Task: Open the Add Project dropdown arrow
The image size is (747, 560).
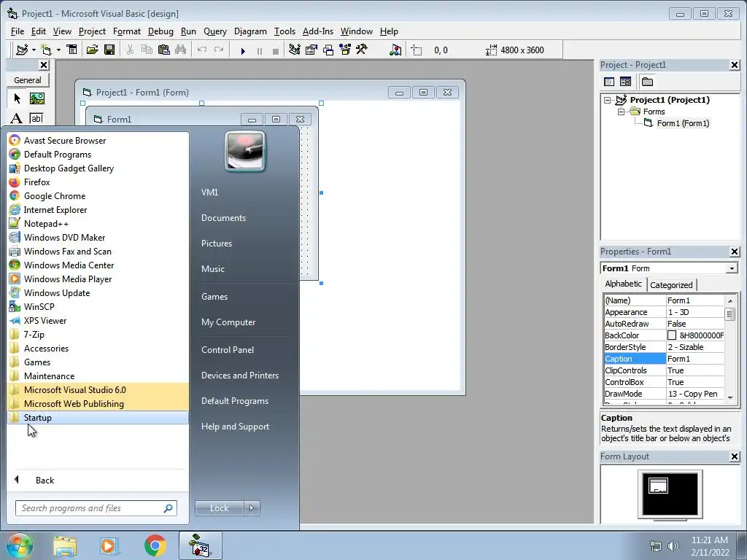Action: coord(34,50)
